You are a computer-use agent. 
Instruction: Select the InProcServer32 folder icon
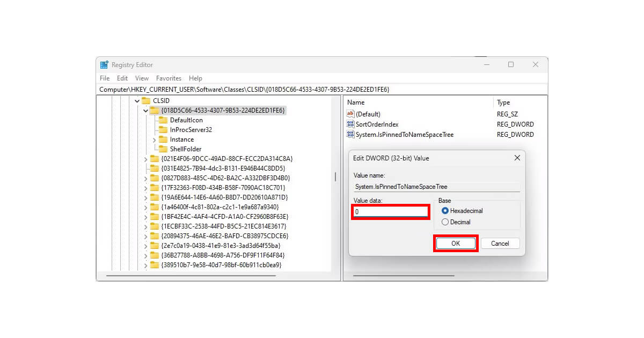[x=164, y=129]
